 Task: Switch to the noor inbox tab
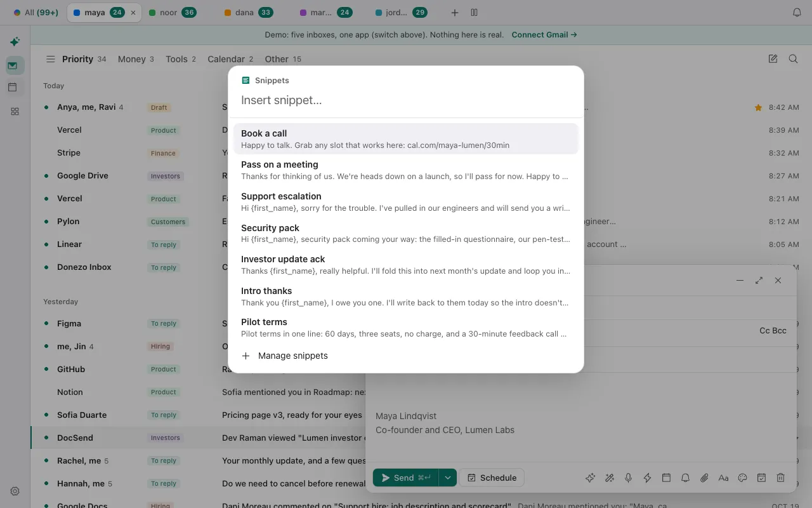coord(173,13)
